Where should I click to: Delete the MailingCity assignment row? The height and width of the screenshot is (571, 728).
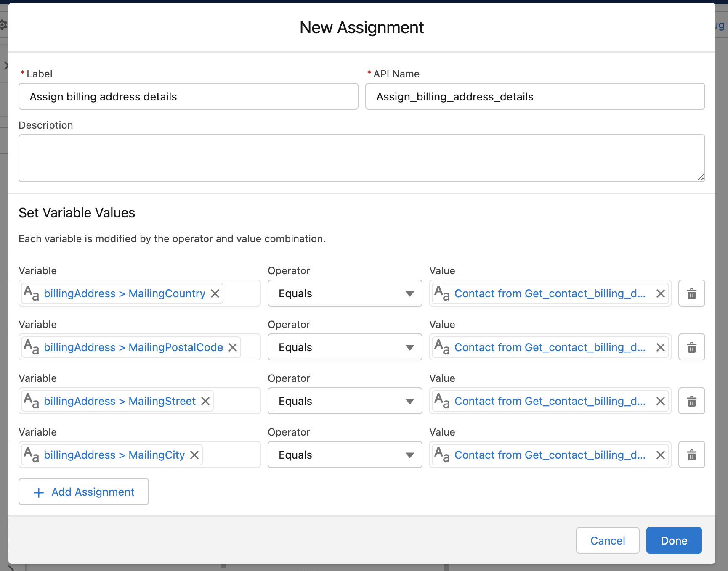click(691, 455)
